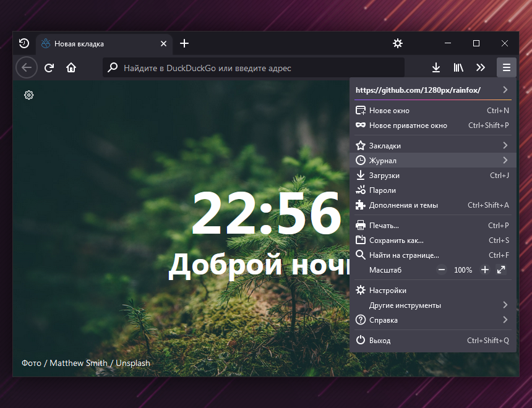The width and height of the screenshot is (532, 408).
Task: Open a new tab with the plus button
Action: (184, 43)
